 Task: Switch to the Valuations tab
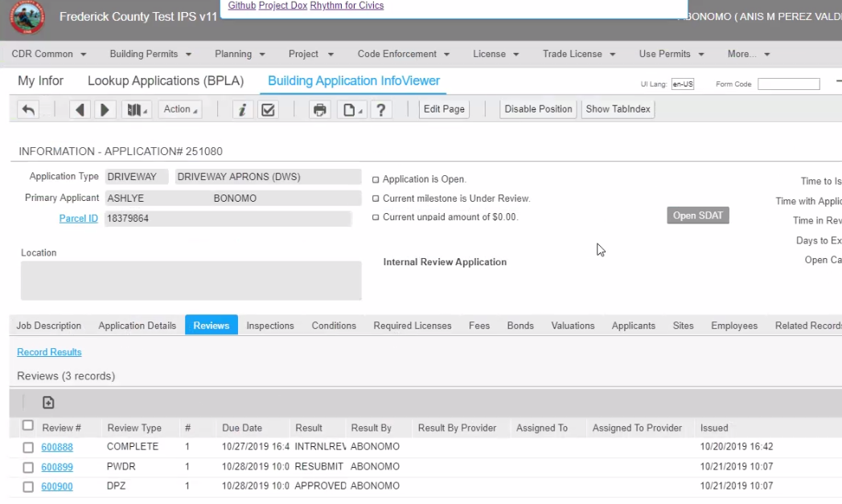tap(573, 326)
